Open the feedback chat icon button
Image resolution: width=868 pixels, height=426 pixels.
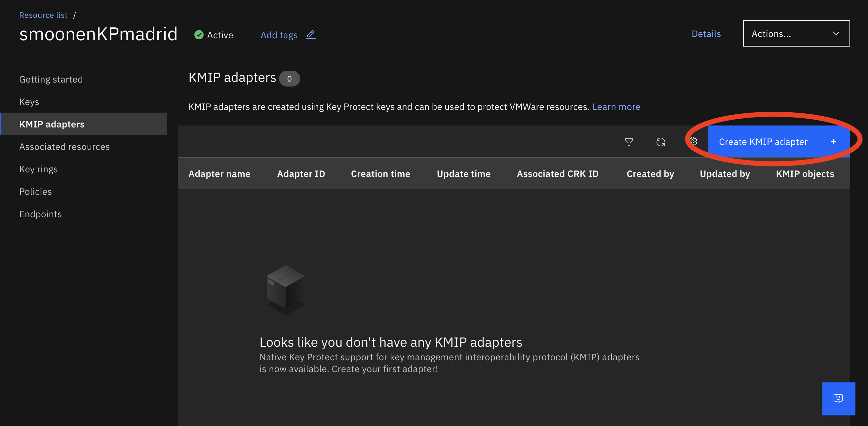(838, 398)
